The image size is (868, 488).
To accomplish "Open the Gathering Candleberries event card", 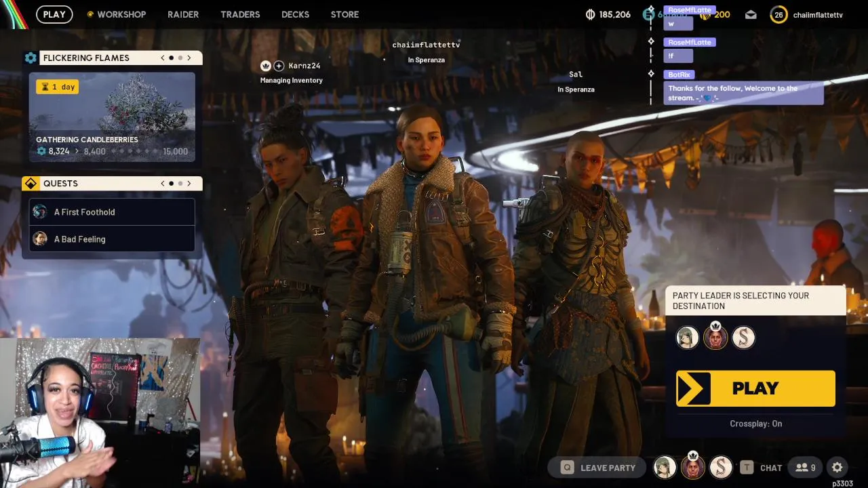I will coord(112,117).
